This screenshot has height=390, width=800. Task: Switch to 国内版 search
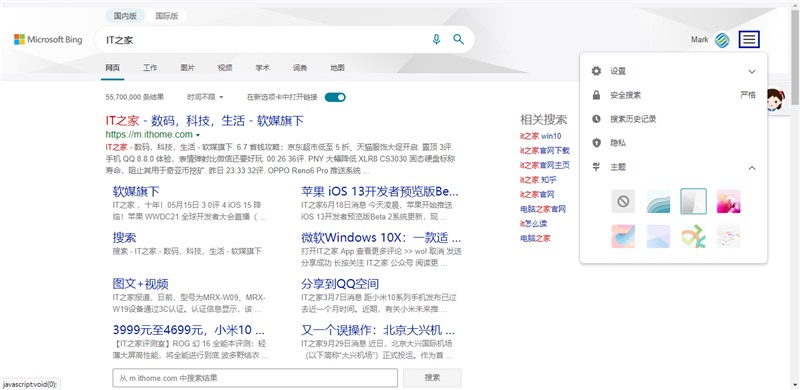[x=125, y=16]
